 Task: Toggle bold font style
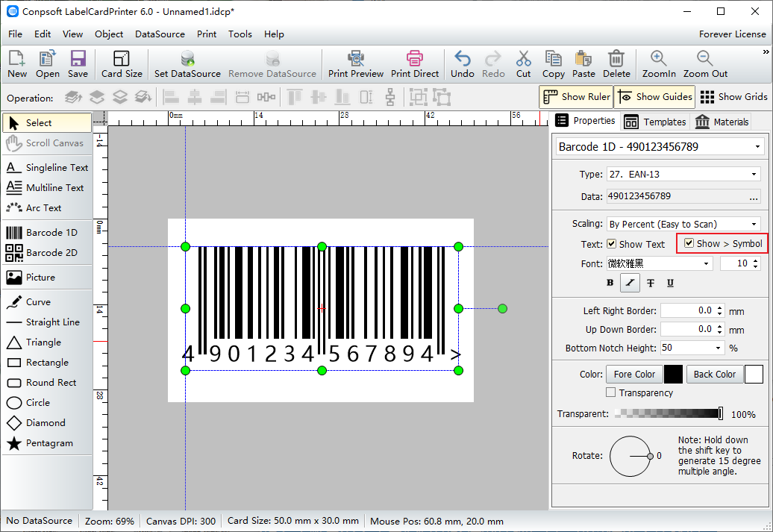pyautogui.click(x=610, y=283)
